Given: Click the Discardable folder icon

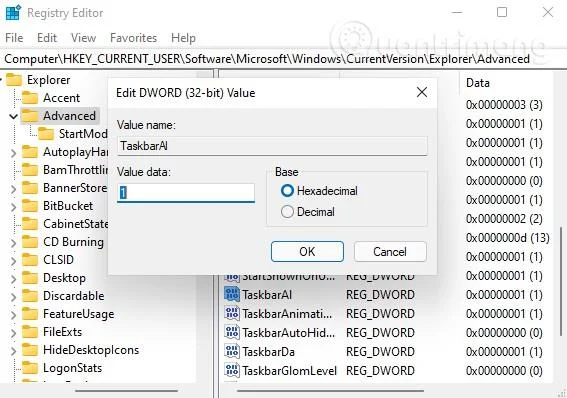Looking at the screenshot, I should (30, 296).
